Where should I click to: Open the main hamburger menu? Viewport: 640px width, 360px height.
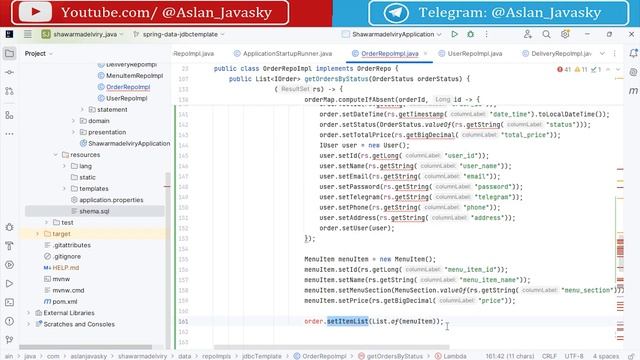click(28, 34)
